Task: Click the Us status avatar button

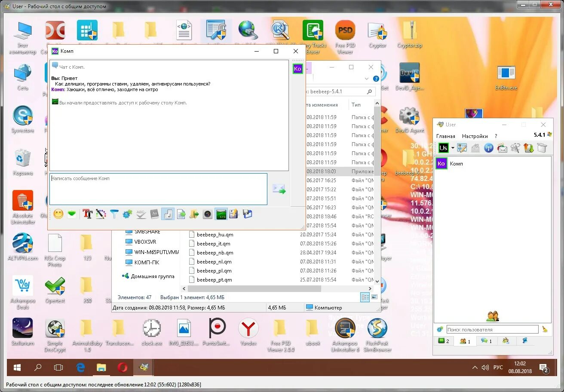Action: [443, 148]
